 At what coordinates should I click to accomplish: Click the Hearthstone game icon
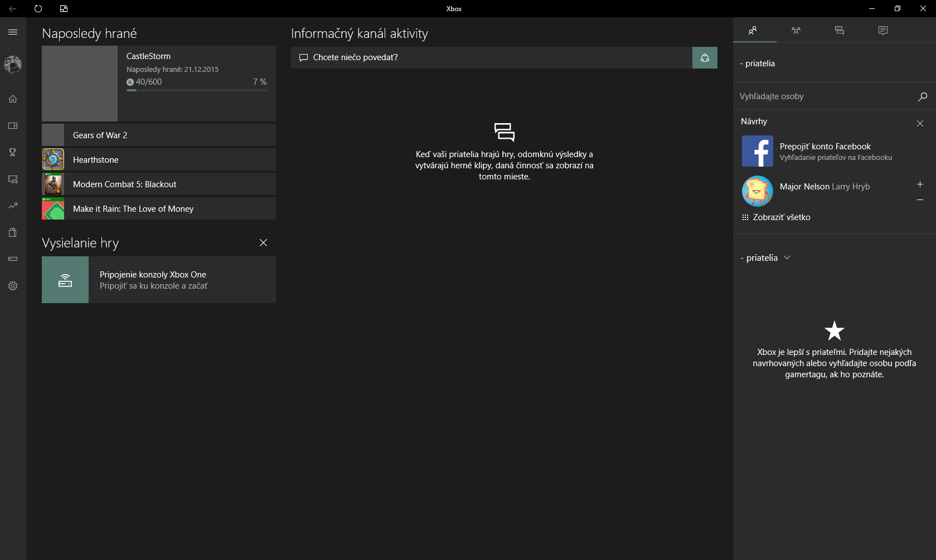53,159
